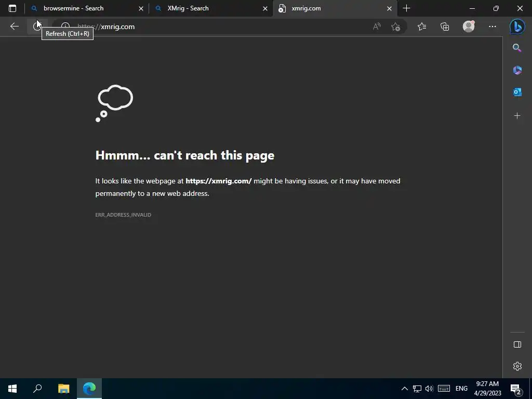Open the tab actions menu icon

(12, 8)
